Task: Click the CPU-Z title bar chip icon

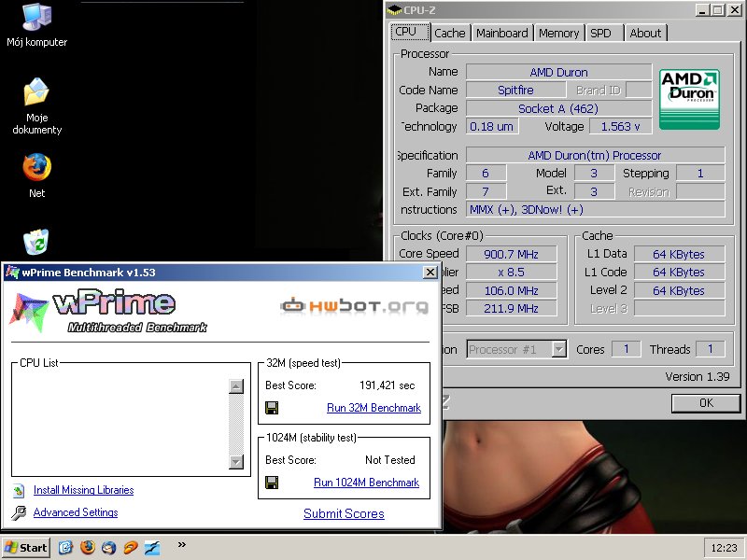Action: point(394,10)
